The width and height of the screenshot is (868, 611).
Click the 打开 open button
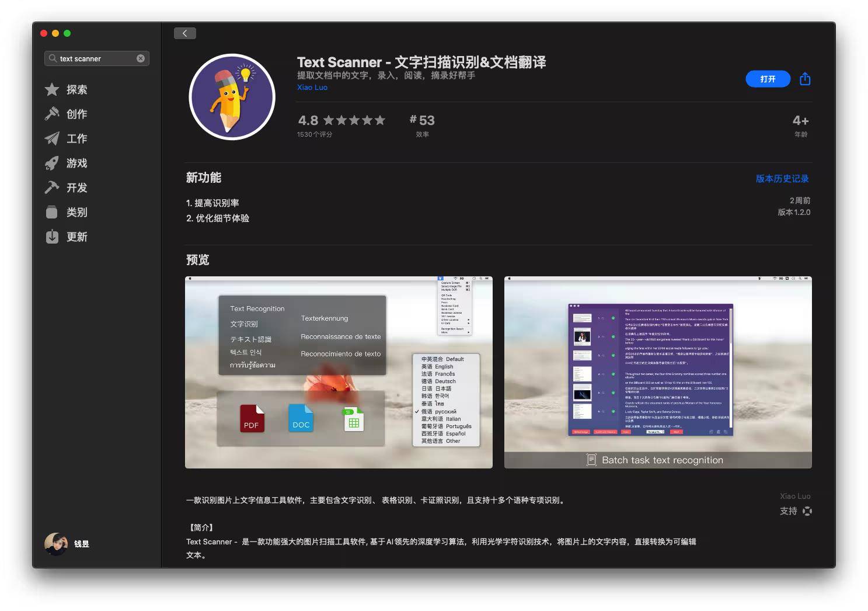[x=768, y=79]
